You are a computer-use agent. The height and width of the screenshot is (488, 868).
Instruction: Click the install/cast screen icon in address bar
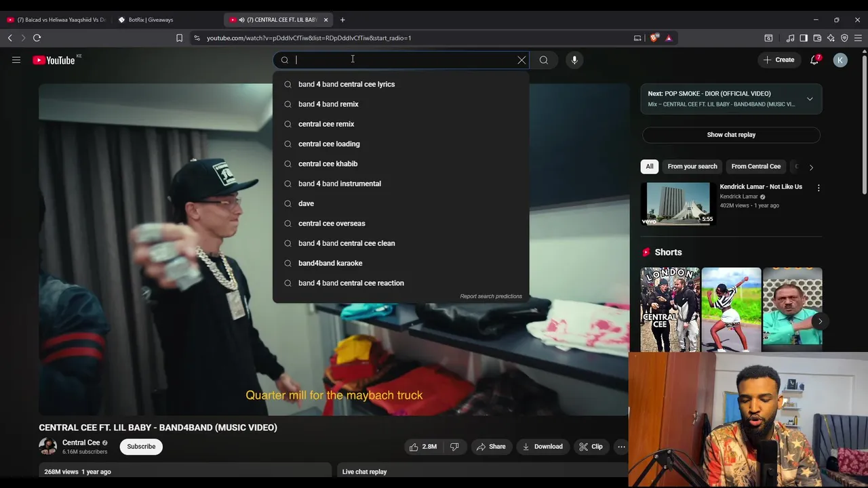point(637,38)
